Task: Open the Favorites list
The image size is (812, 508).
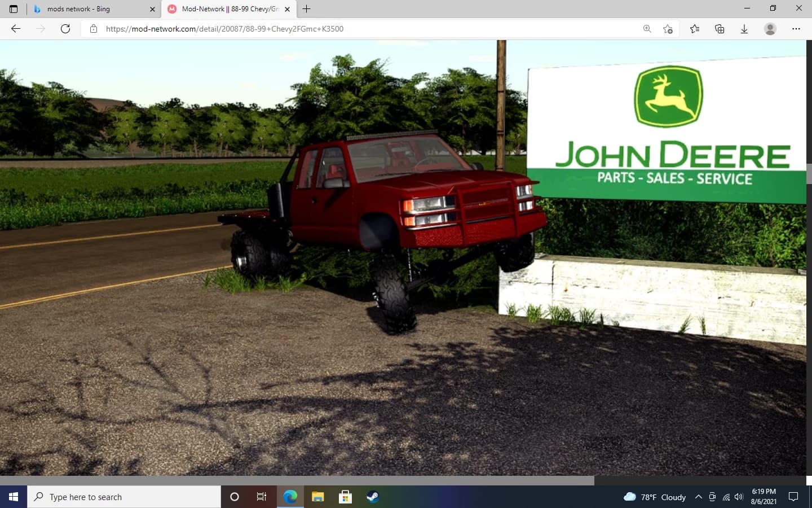Action: pyautogui.click(x=695, y=29)
